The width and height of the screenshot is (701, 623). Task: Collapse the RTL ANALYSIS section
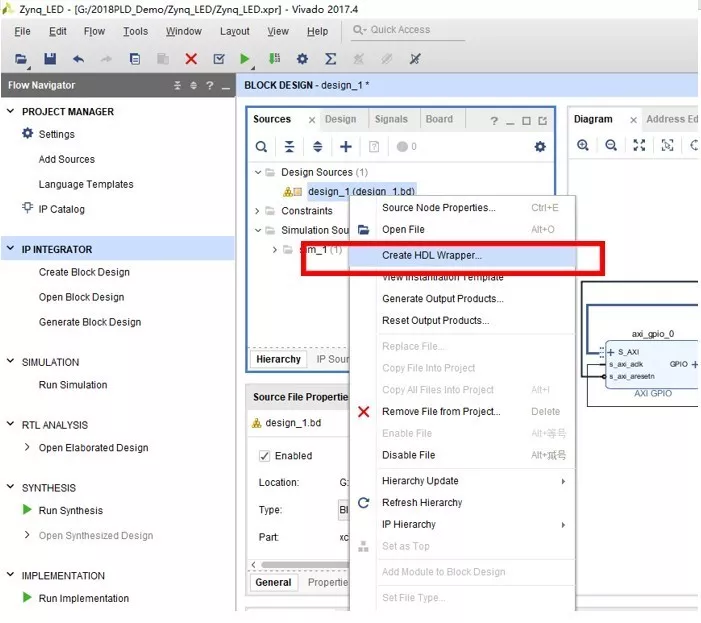11,423
